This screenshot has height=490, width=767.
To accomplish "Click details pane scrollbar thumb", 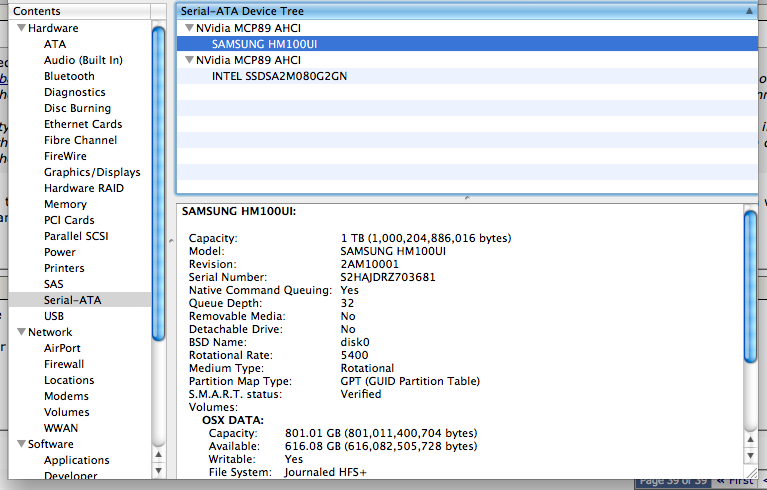I will [x=750, y=287].
